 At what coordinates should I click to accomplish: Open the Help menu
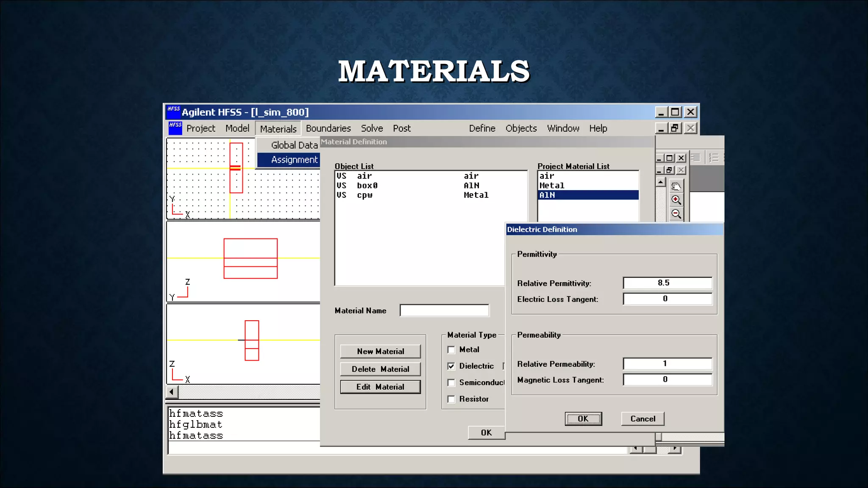tap(598, 128)
